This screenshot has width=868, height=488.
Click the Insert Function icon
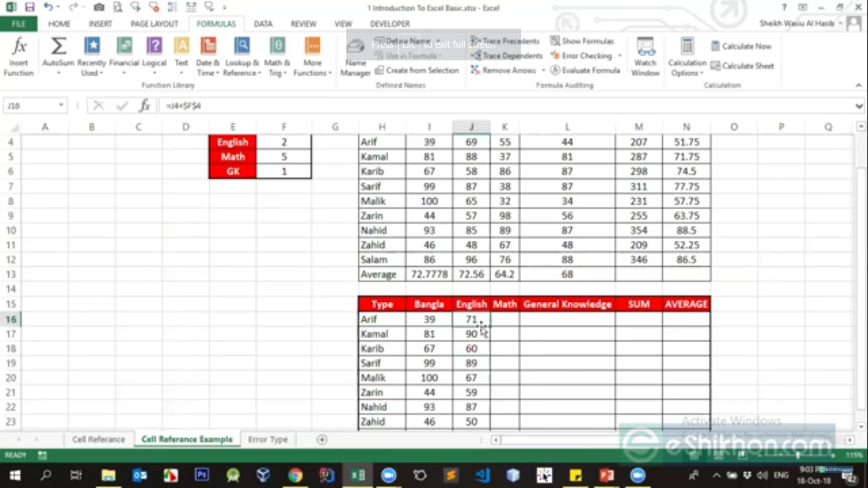[x=19, y=56]
